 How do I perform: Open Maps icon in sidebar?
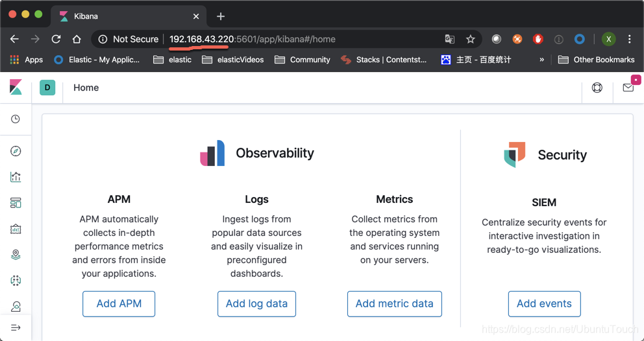16,255
